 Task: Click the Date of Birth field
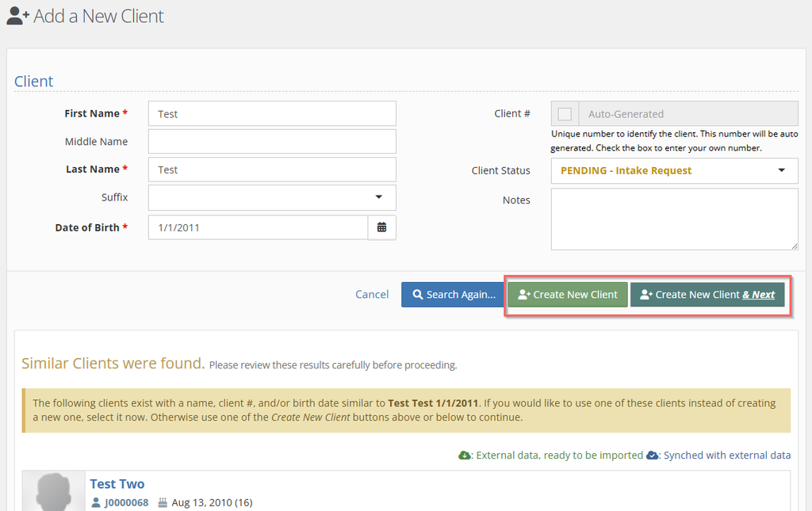(x=258, y=227)
